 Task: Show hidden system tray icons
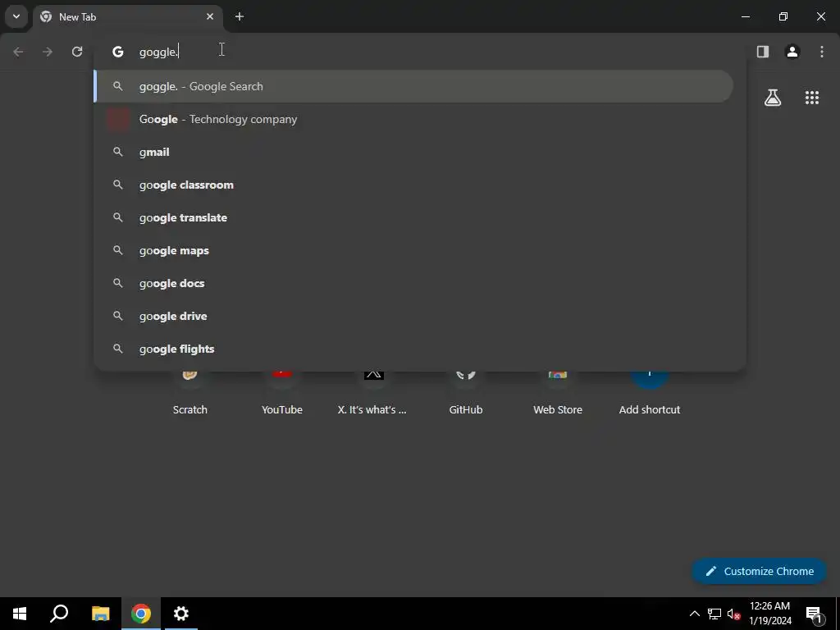(694, 614)
